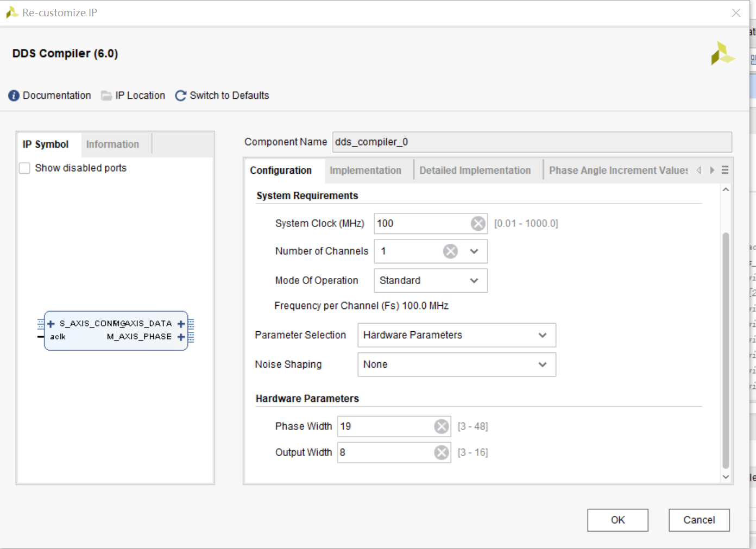The width and height of the screenshot is (756, 549).
Task: Confirm with the OK button
Action: (x=618, y=520)
